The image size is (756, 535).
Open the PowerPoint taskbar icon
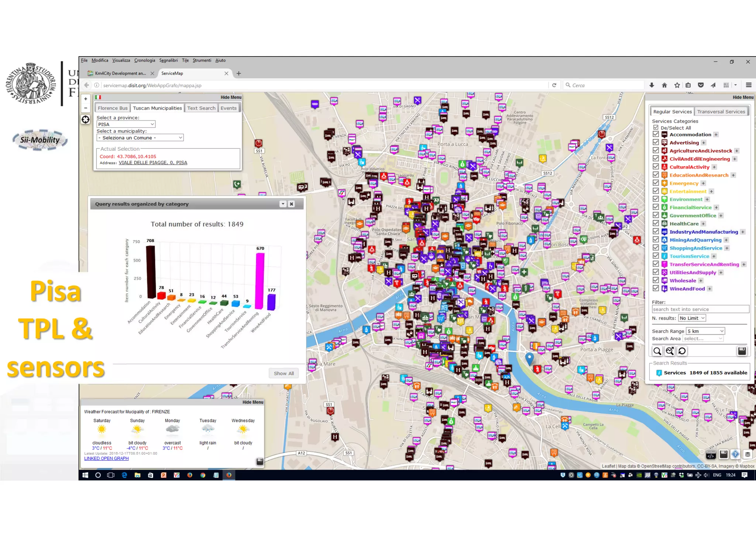[x=164, y=475]
